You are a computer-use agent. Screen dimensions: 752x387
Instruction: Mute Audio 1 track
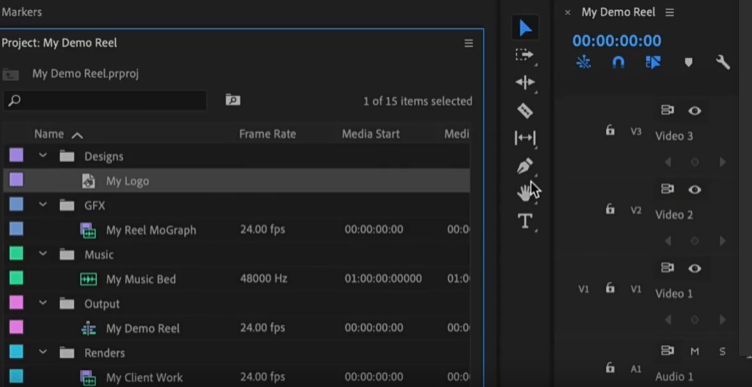(694, 352)
